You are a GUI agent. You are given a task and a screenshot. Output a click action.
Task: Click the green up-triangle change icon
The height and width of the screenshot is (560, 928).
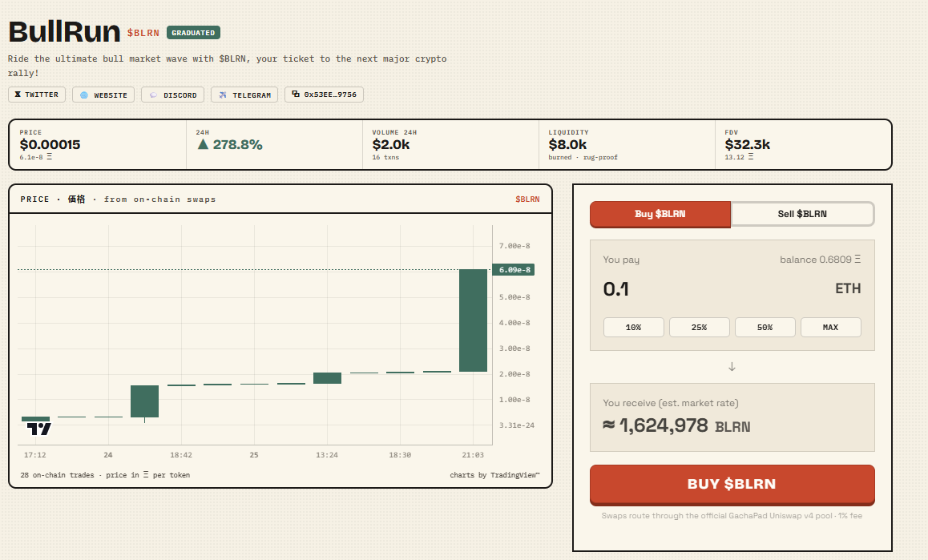click(x=203, y=144)
